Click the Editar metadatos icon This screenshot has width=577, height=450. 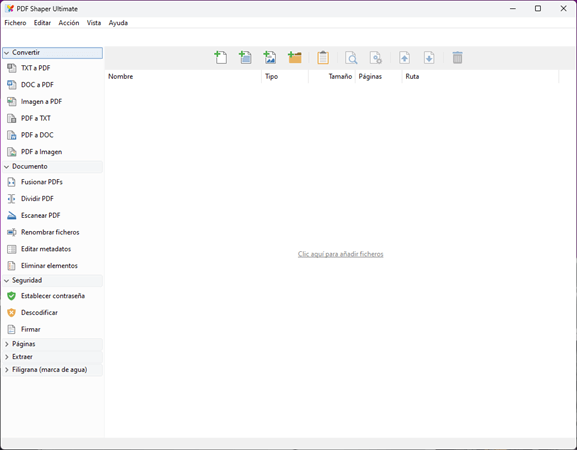12,249
